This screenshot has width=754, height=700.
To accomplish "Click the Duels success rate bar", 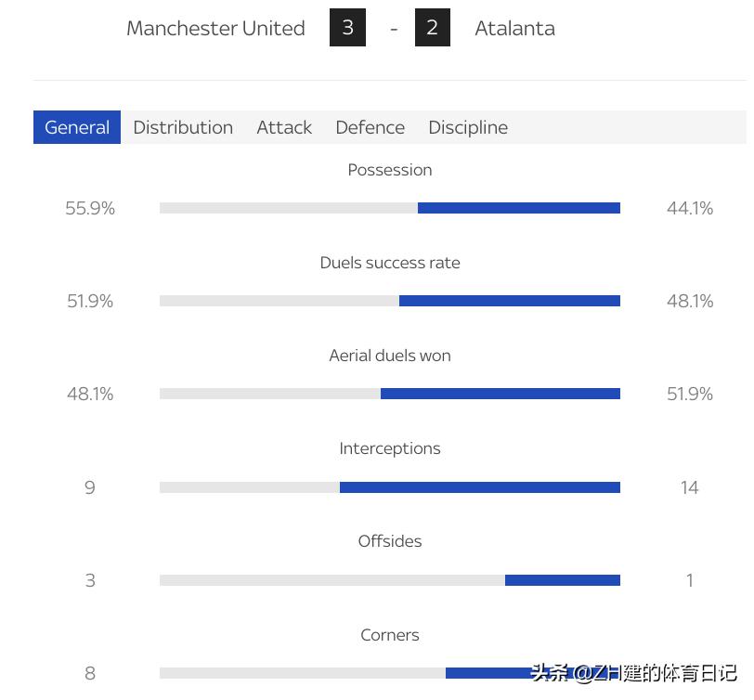I will point(390,301).
